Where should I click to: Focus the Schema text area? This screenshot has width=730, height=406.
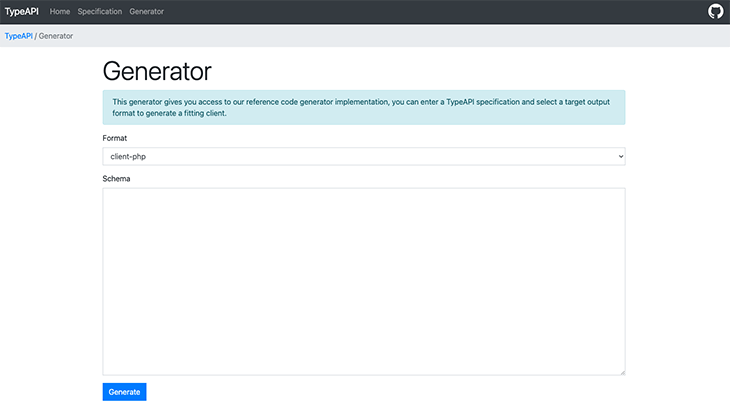click(x=364, y=281)
